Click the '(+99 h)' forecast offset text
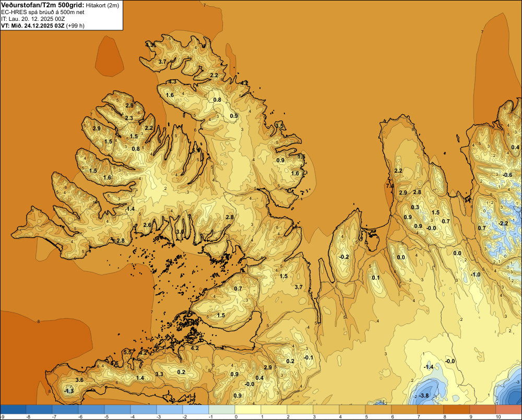Image resolution: width=522 pixels, height=420 pixels. click(75, 26)
